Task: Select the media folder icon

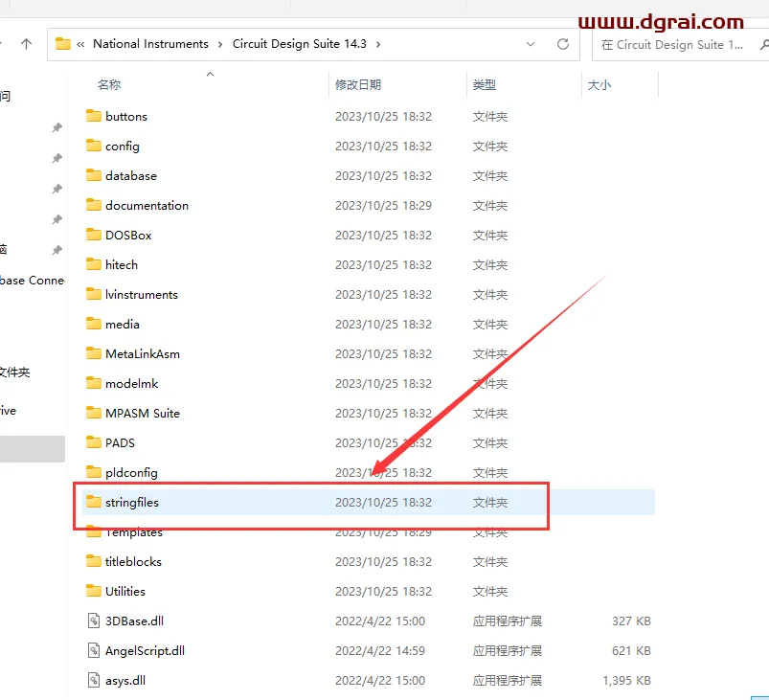Action: click(93, 324)
